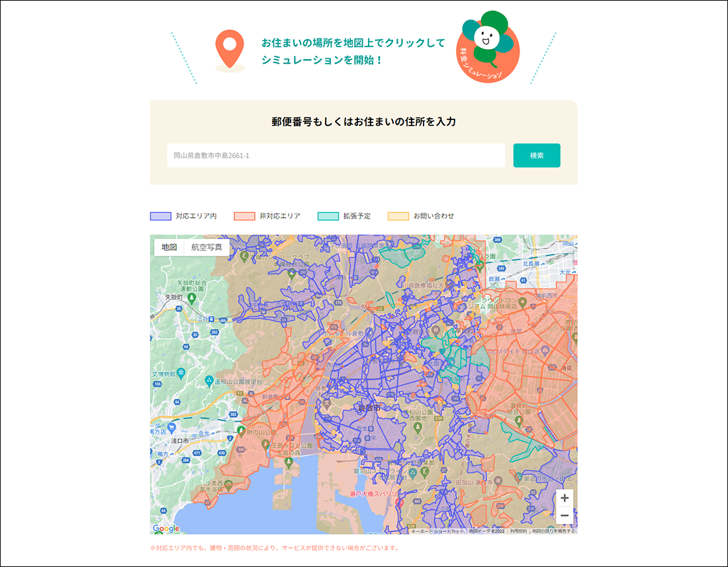
Task: Click route 486 road shield
Action: [x=223, y=321]
